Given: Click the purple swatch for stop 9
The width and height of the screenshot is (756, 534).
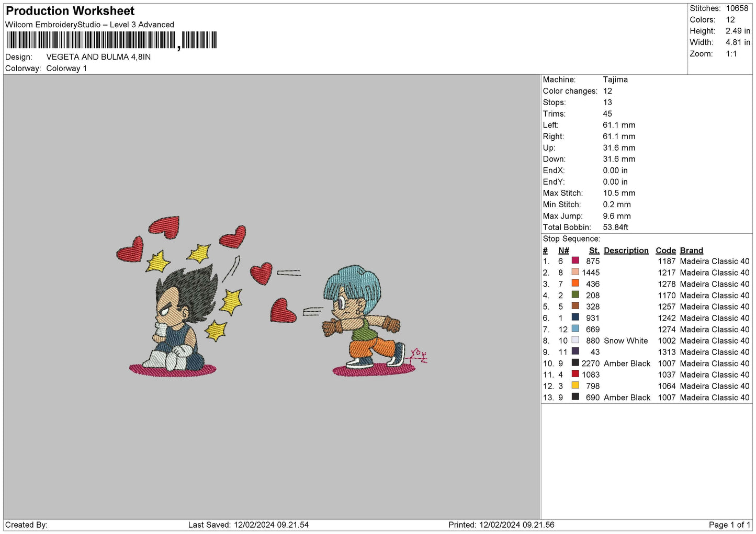Looking at the screenshot, I should tap(575, 351).
